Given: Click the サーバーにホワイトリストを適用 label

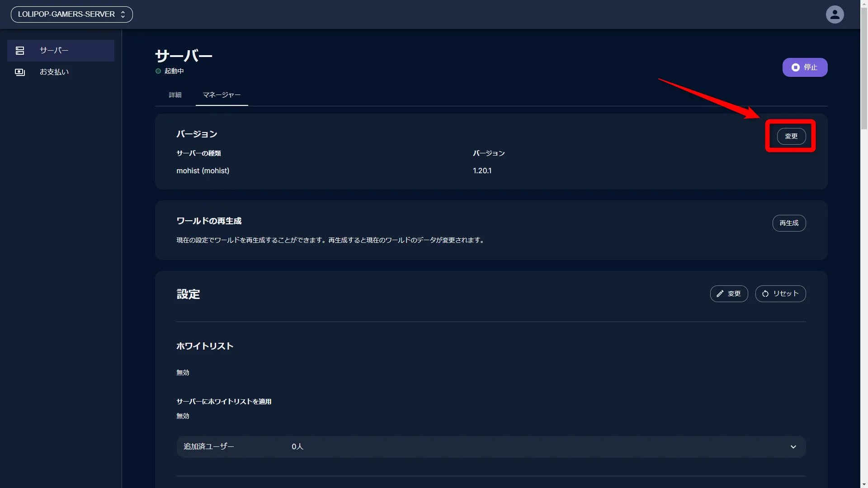Looking at the screenshot, I should (x=224, y=402).
